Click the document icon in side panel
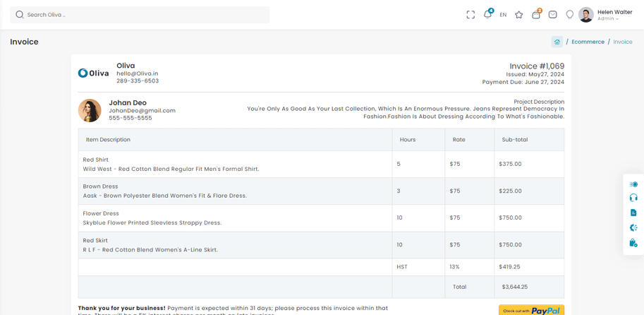Image resolution: width=644 pixels, height=315 pixels. click(633, 213)
